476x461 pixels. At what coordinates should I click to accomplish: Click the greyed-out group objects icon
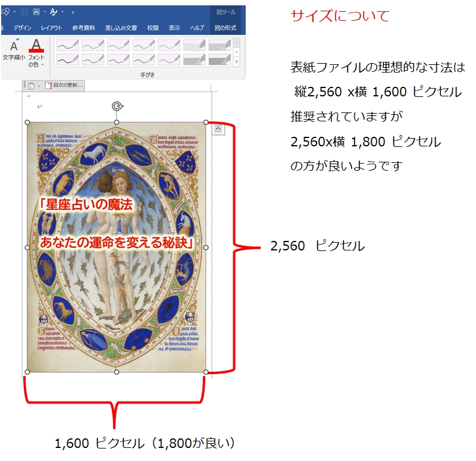(x=24, y=12)
